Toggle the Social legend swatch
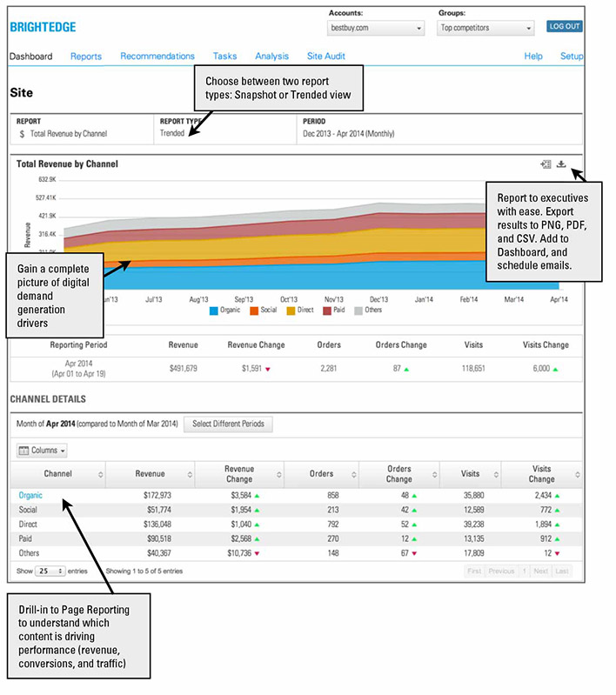 254,311
